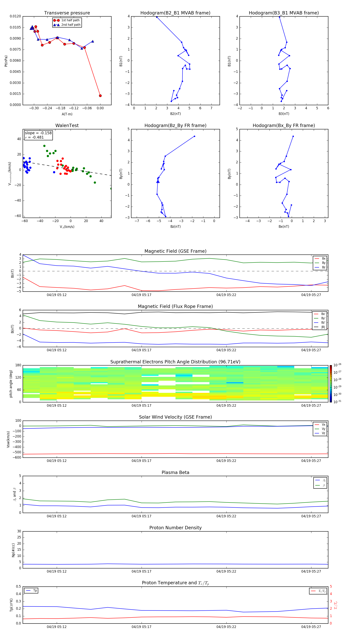Image resolution: width=351 pixels, height=644 pixels.
Task: Click the colorbar's top tick label for 10 to the -26
Action: 337,365
